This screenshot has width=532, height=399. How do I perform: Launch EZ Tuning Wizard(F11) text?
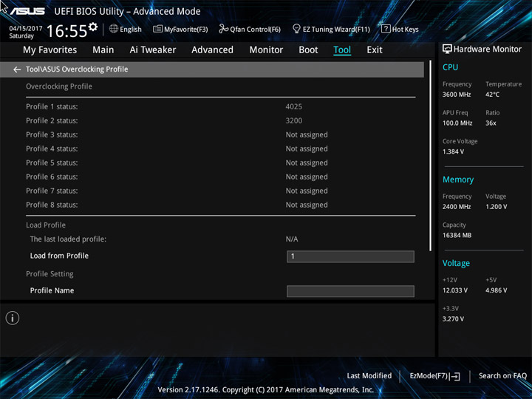[336, 29]
